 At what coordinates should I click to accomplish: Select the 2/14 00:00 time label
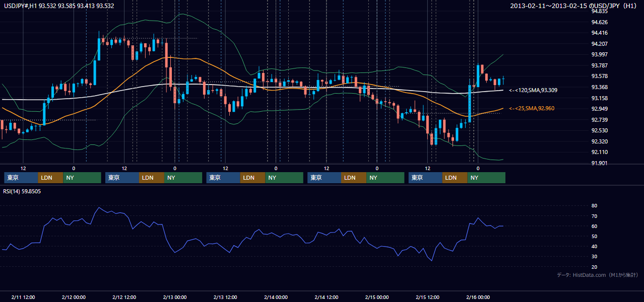[276, 297]
